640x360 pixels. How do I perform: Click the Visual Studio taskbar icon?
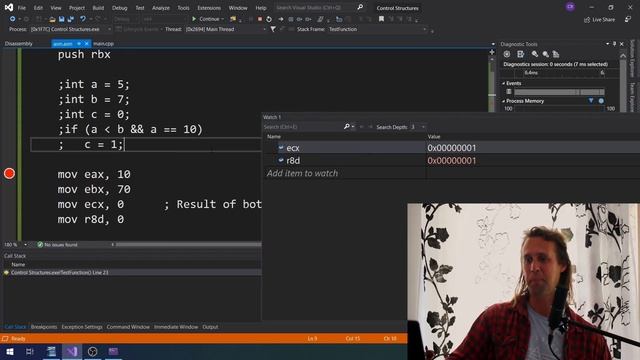coord(72,351)
